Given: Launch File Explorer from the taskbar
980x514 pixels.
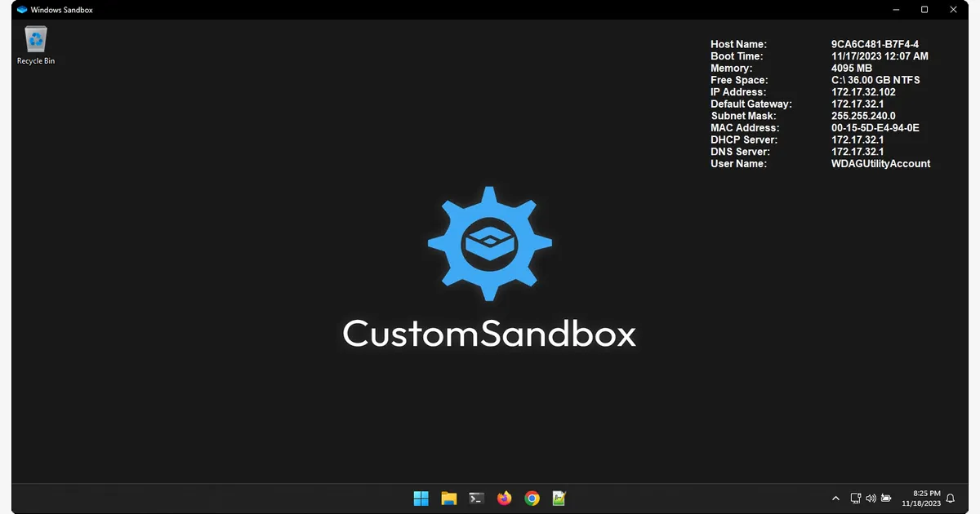Looking at the screenshot, I should (448, 498).
